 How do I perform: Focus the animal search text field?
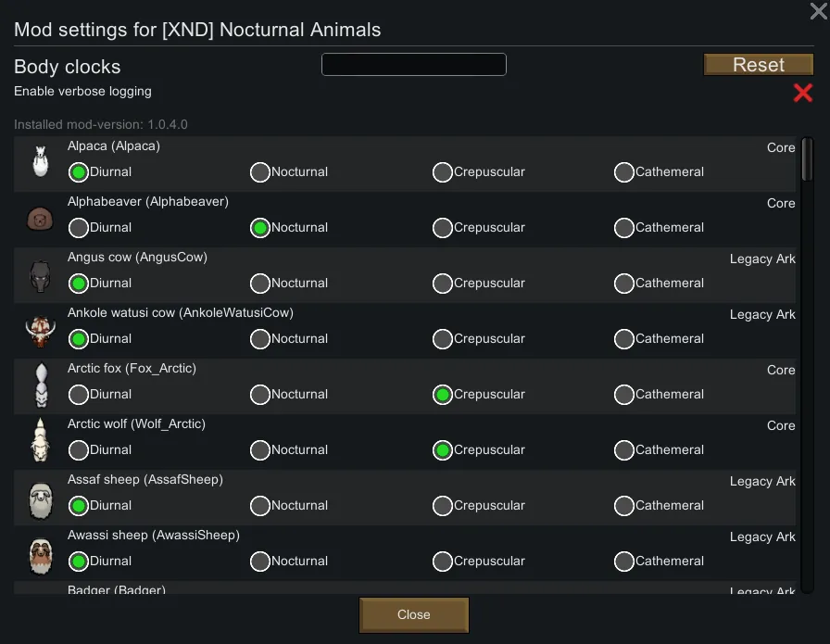coord(413,65)
